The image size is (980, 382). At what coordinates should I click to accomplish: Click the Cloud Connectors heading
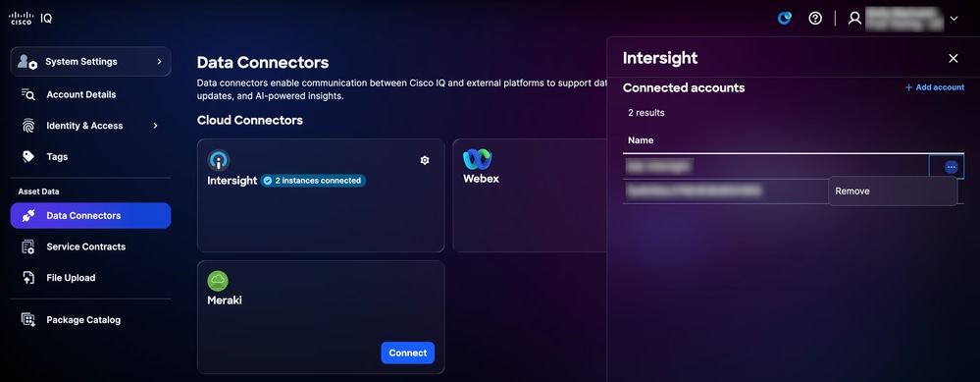250,121
